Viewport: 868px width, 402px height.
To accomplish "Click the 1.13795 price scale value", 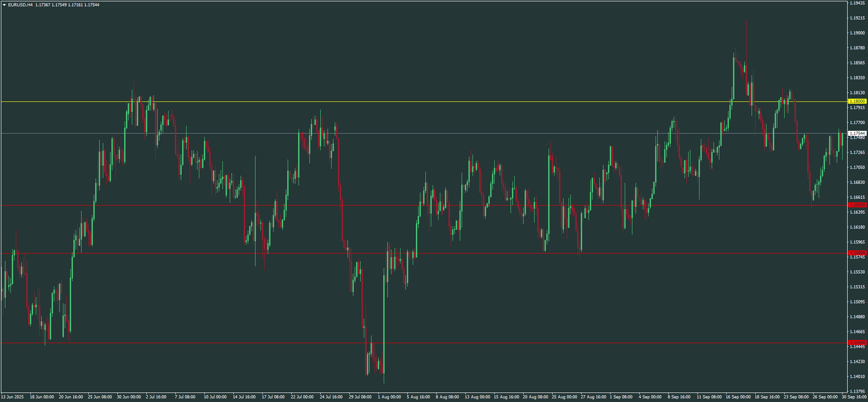I will tap(858, 391).
